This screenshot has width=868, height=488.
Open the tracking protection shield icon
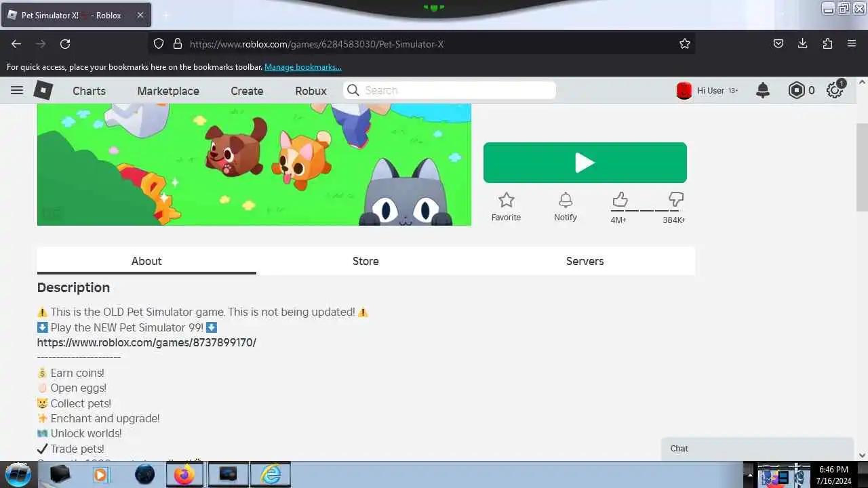(x=159, y=43)
